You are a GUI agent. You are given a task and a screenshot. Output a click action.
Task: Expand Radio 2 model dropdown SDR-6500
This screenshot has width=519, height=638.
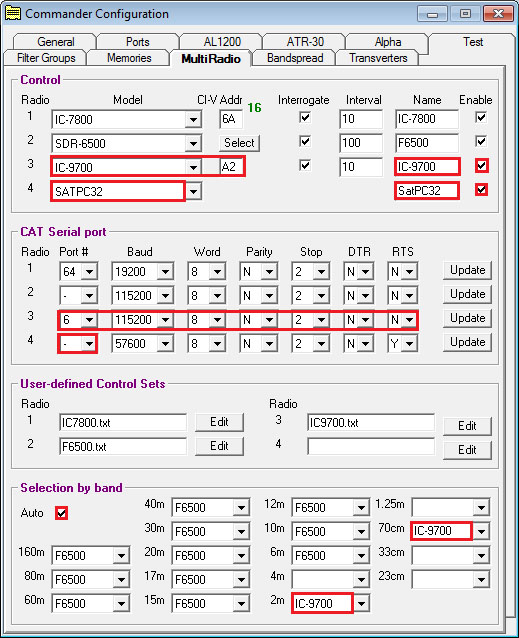coord(193,144)
